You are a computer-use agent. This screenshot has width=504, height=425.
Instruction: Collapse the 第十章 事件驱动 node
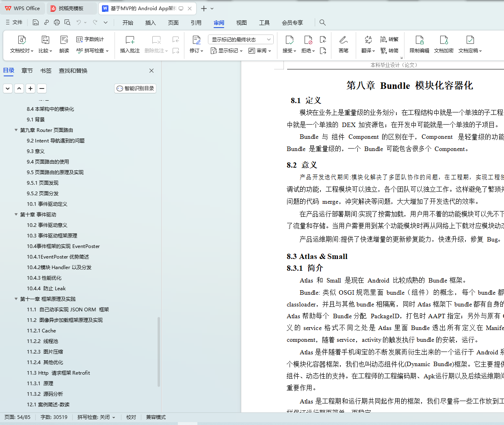pos(16,214)
